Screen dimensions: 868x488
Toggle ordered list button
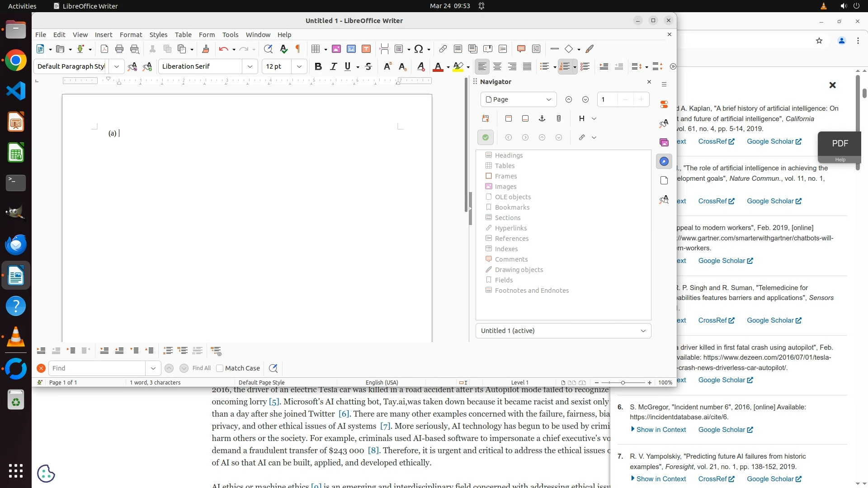(x=564, y=66)
